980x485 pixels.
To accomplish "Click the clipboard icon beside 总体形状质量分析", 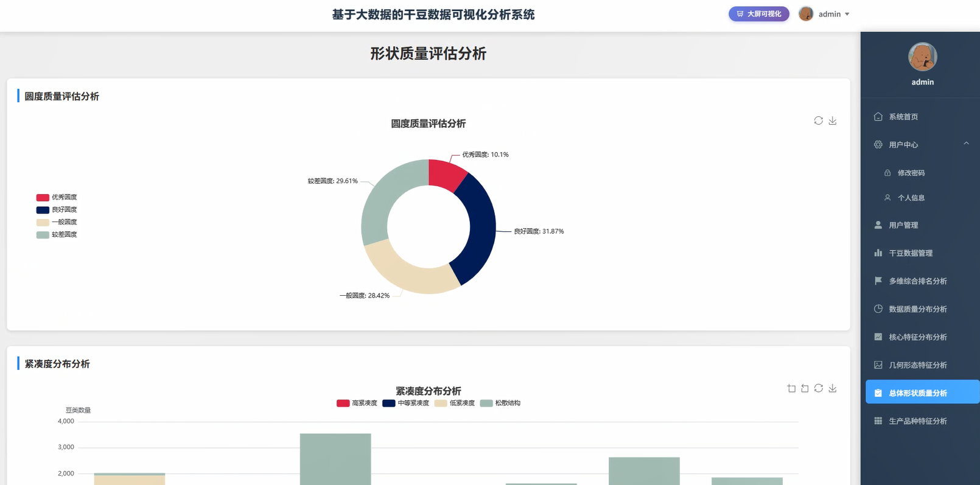I will (878, 393).
